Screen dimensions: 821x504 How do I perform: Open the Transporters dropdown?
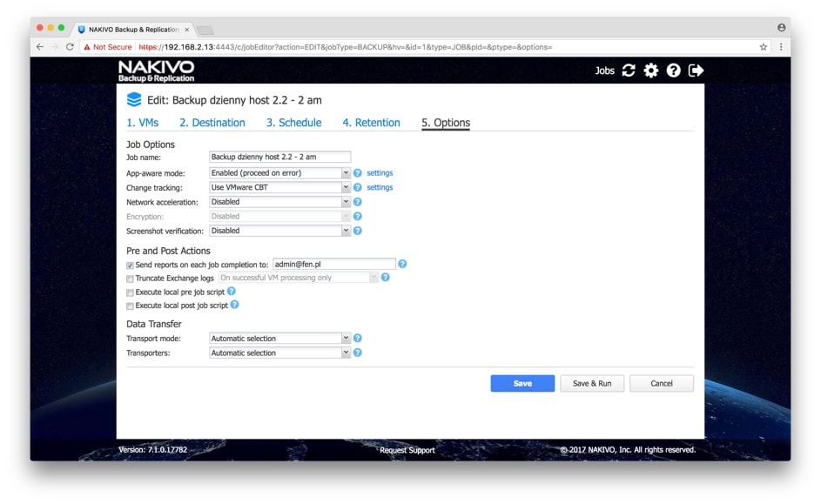[279, 353]
